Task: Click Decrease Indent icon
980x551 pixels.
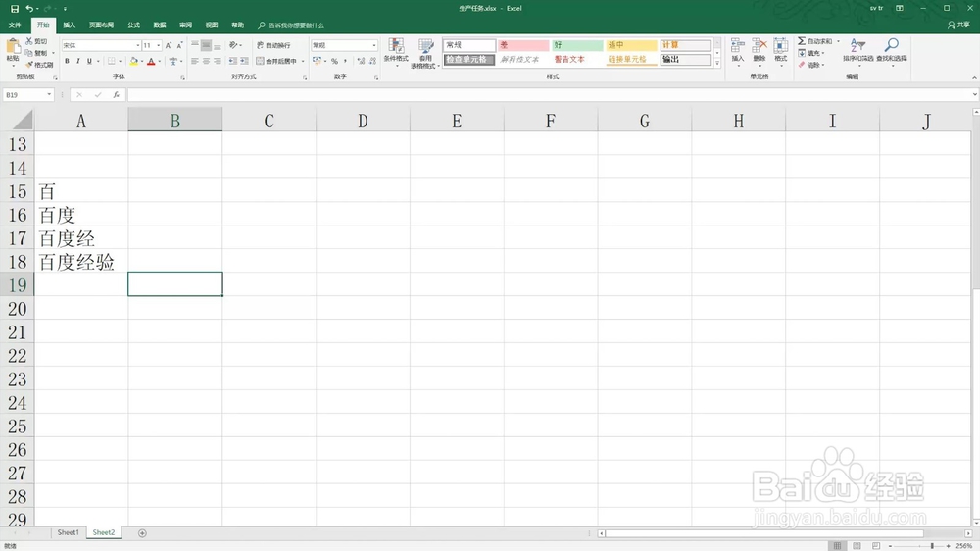Action: [233, 62]
